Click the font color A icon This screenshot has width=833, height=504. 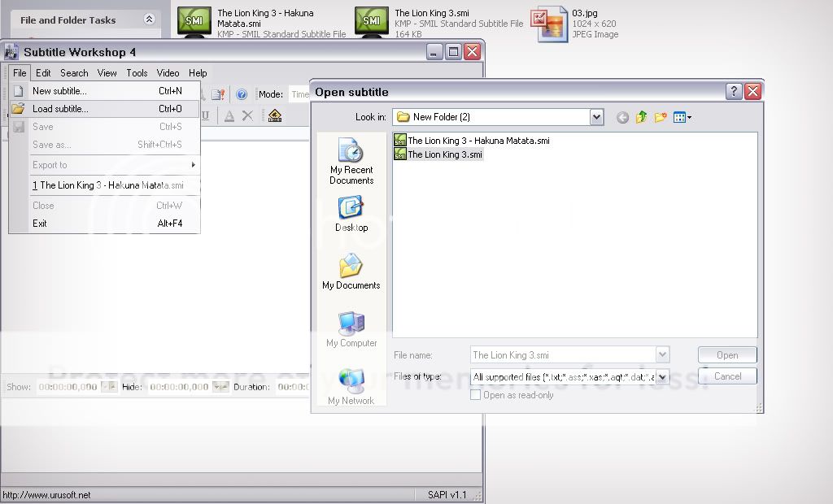point(229,115)
